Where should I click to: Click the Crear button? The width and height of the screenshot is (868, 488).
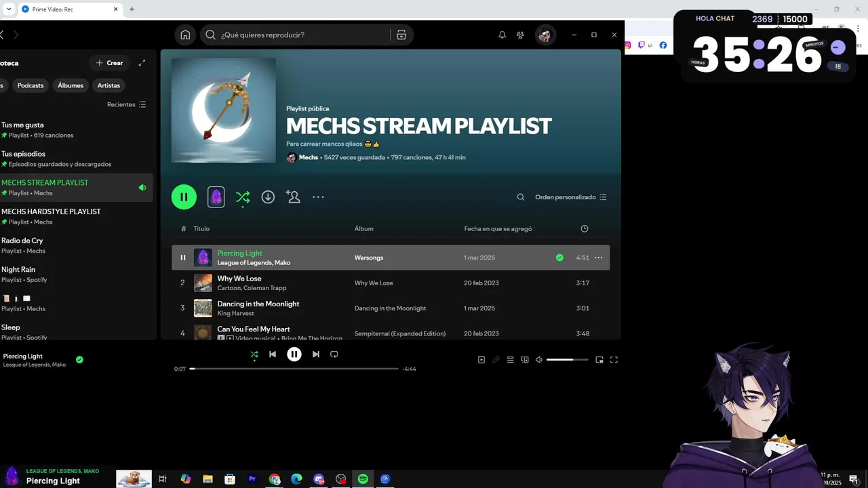109,63
